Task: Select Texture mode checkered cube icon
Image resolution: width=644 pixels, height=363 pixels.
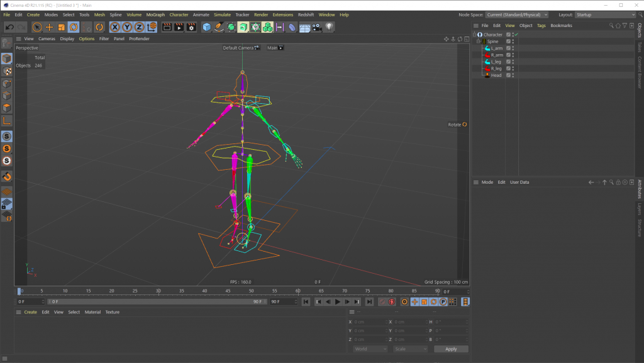Action: 6,71
